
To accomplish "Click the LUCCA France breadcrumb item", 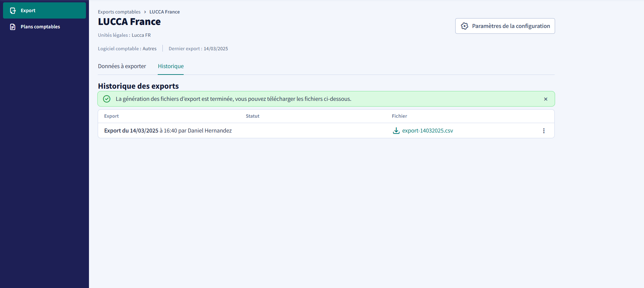I will click(164, 12).
